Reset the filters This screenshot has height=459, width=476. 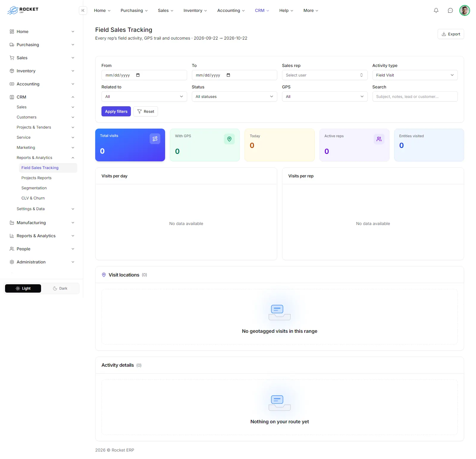click(x=145, y=111)
